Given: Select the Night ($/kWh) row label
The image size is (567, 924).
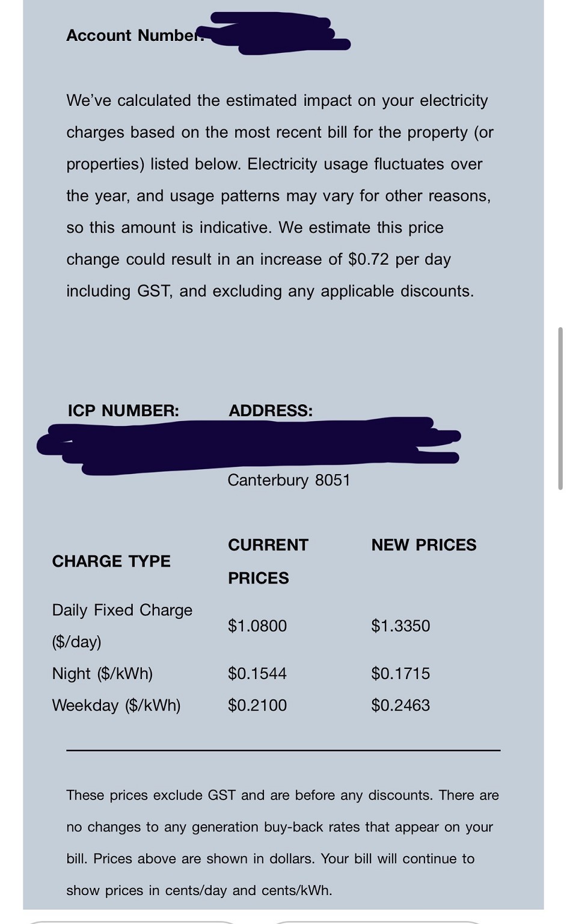Looking at the screenshot, I should click(102, 674).
